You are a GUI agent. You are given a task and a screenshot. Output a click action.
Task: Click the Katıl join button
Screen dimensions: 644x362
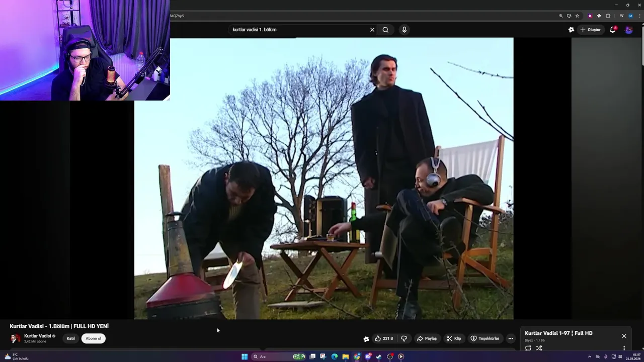click(x=70, y=338)
